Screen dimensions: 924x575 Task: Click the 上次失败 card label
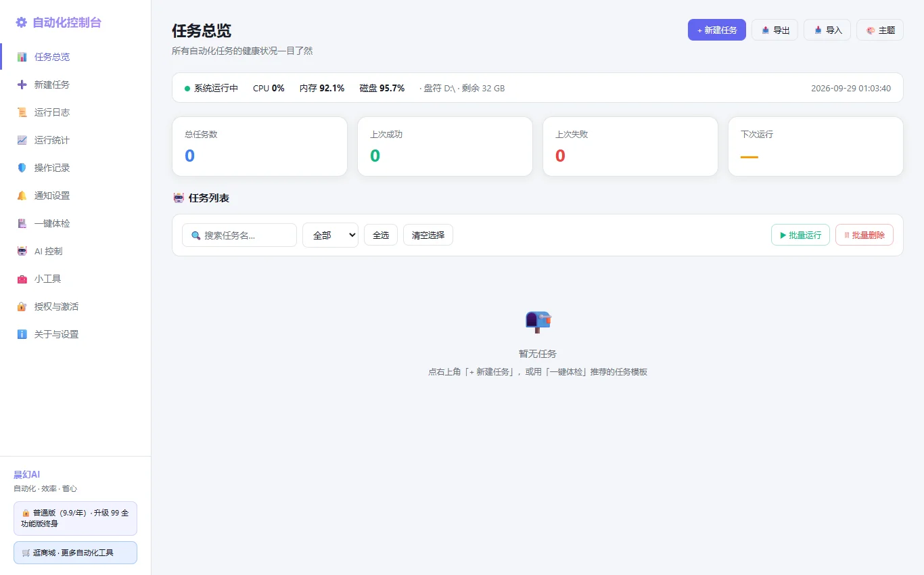point(572,134)
